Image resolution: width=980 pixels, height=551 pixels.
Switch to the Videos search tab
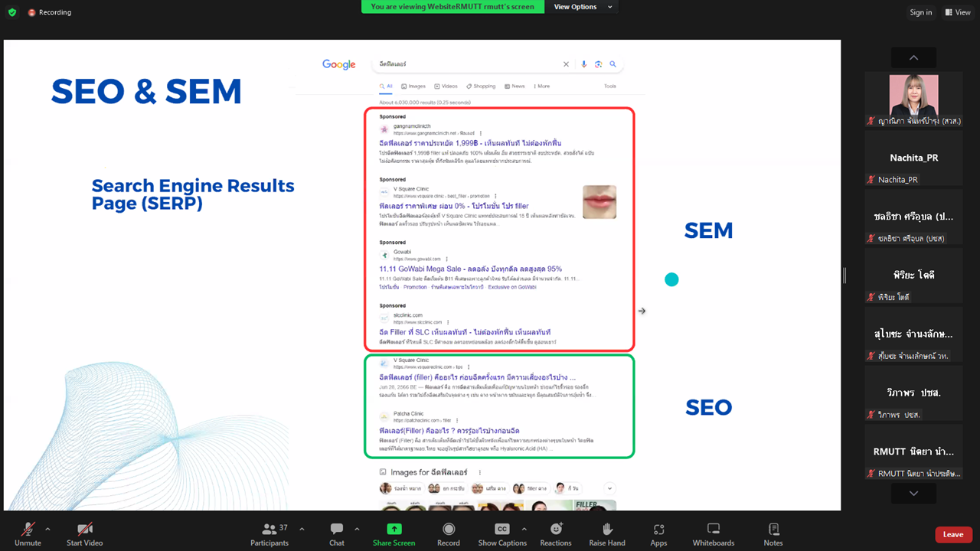[446, 86]
